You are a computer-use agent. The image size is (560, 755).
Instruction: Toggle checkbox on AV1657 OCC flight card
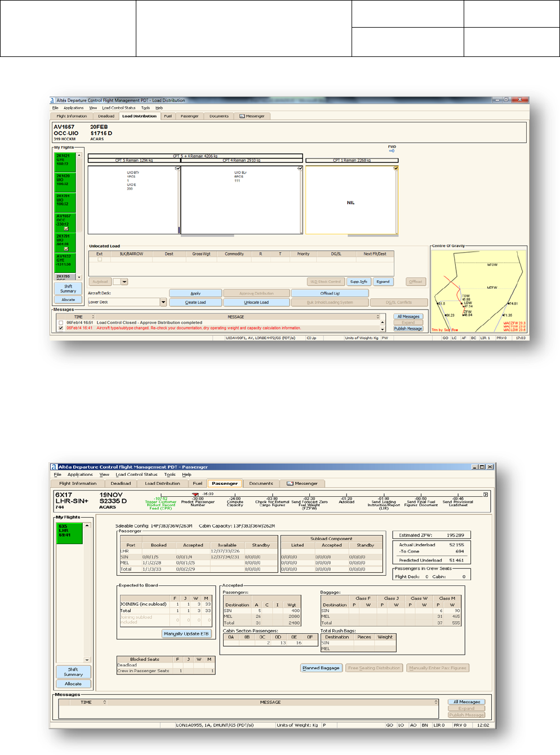(66, 228)
